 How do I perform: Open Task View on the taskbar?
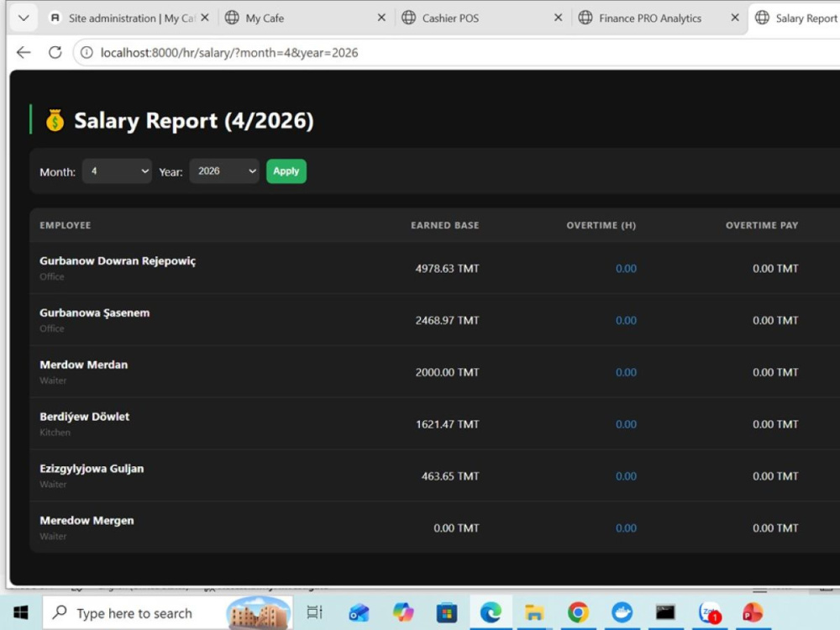point(314,612)
